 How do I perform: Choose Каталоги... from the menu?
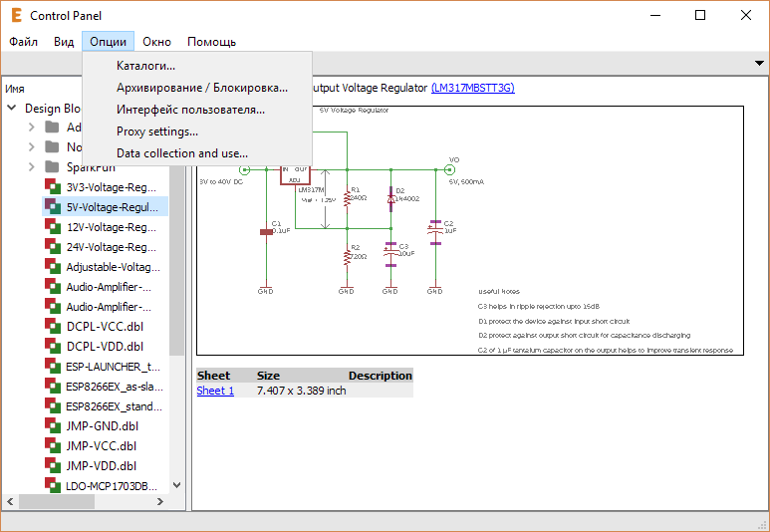[197, 66]
